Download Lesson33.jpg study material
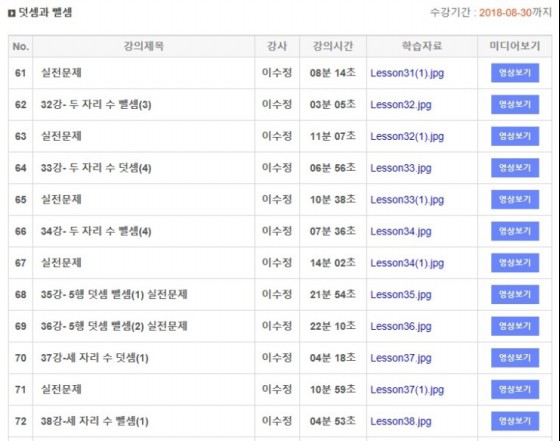This screenshot has height=441, width=560. 401,168
